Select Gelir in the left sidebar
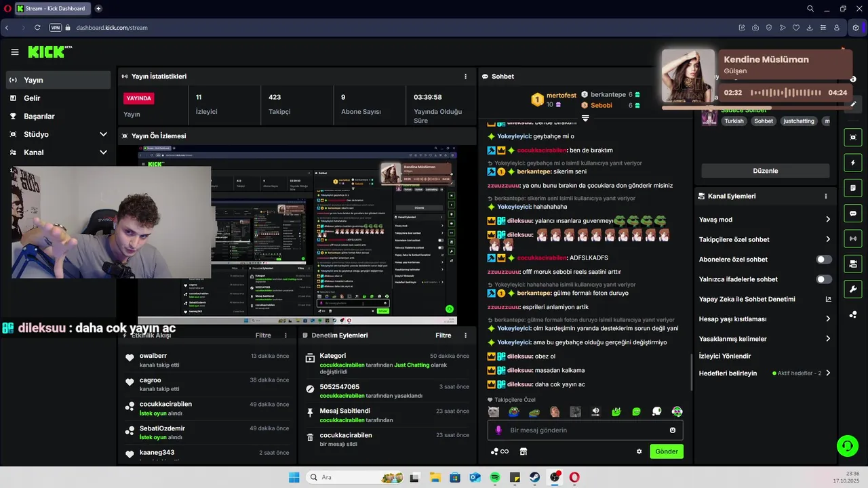Viewport: 868px width, 488px height. point(58,98)
